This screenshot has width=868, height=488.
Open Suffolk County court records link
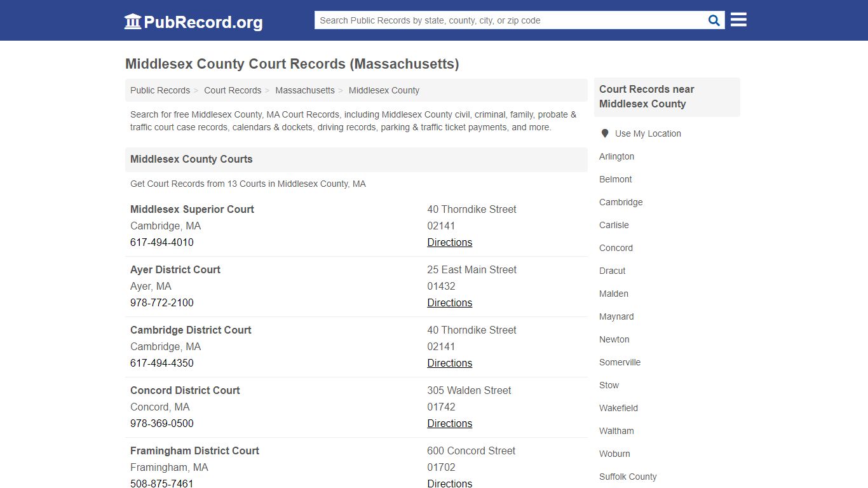pos(628,477)
